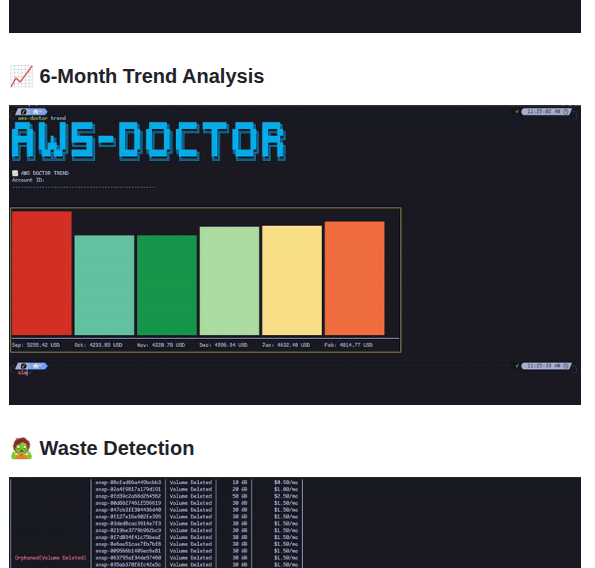Click the 'aws-doctor trend' command text
Screen dimensions: 595x568
[x=42, y=118]
